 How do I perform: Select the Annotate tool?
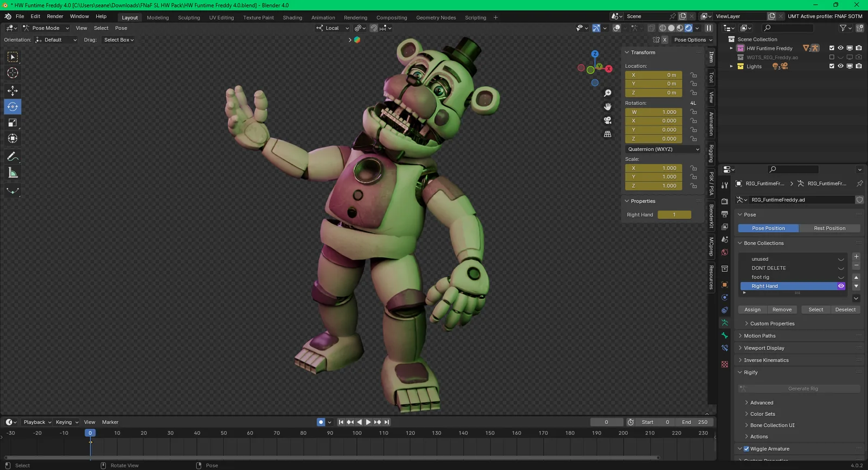[12, 157]
